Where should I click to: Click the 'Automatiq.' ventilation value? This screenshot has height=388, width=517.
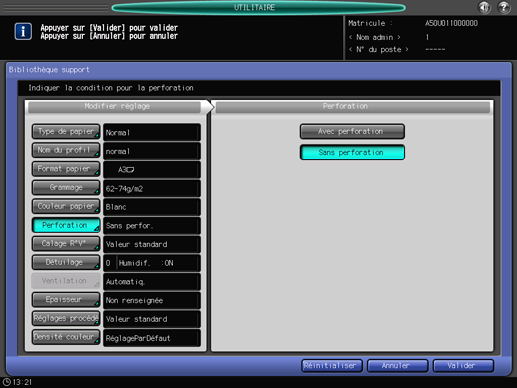152,282
